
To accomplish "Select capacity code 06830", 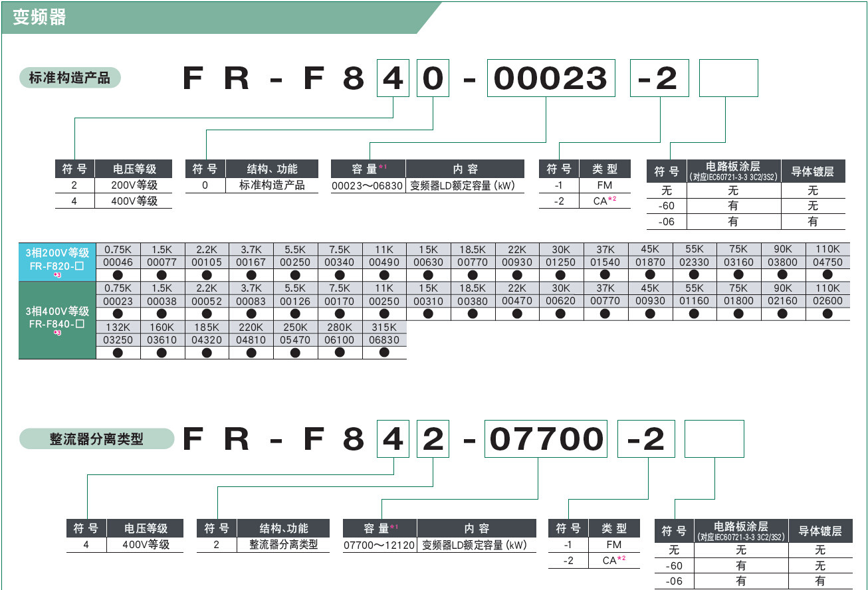I will 384,340.
